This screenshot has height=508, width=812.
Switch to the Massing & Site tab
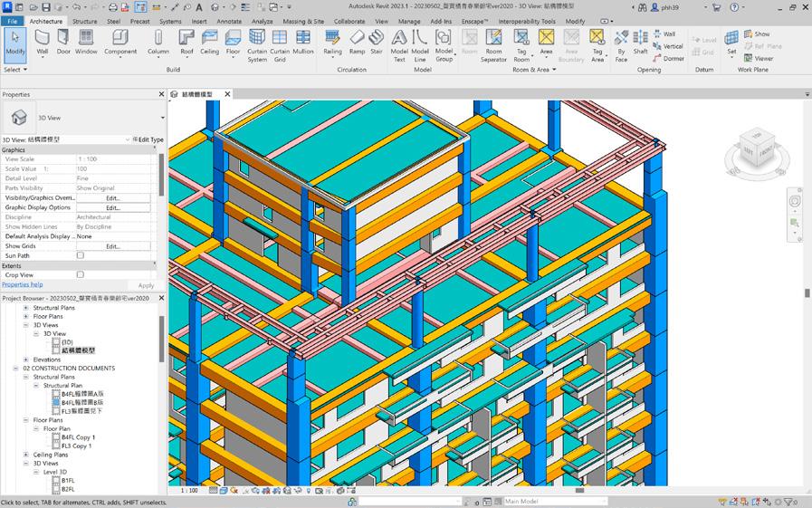(x=303, y=21)
